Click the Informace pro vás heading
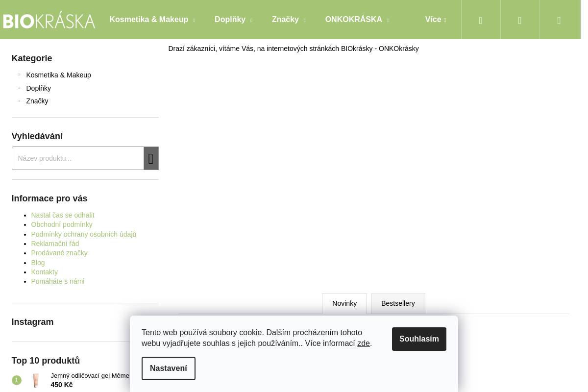This screenshot has width=588, height=392. (x=49, y=198)
